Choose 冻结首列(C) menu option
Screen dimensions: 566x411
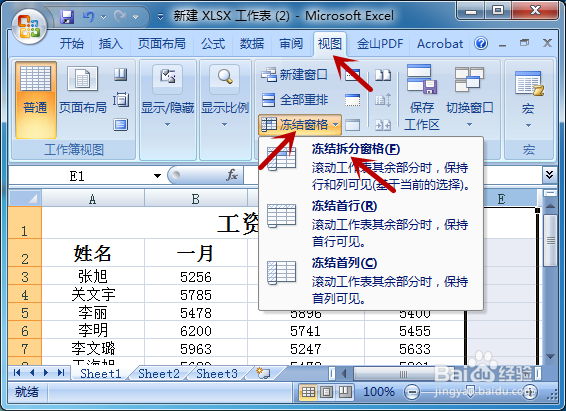tap(371, 281)
